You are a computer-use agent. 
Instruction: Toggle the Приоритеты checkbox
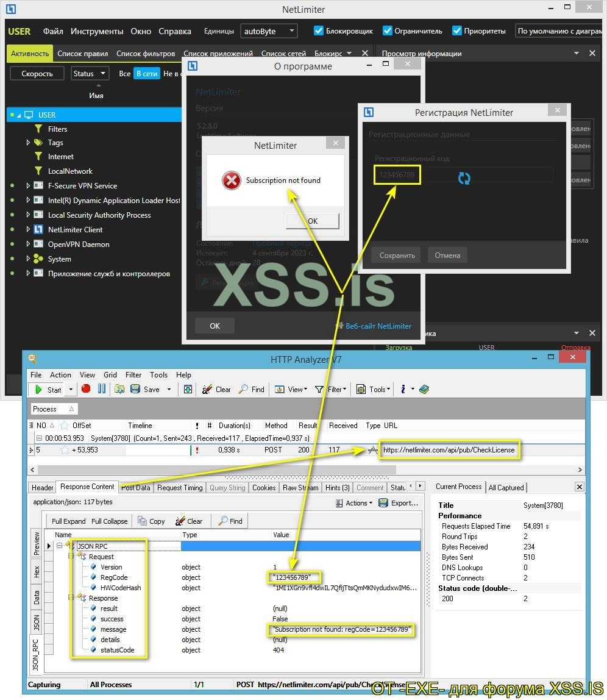(456, 31)
